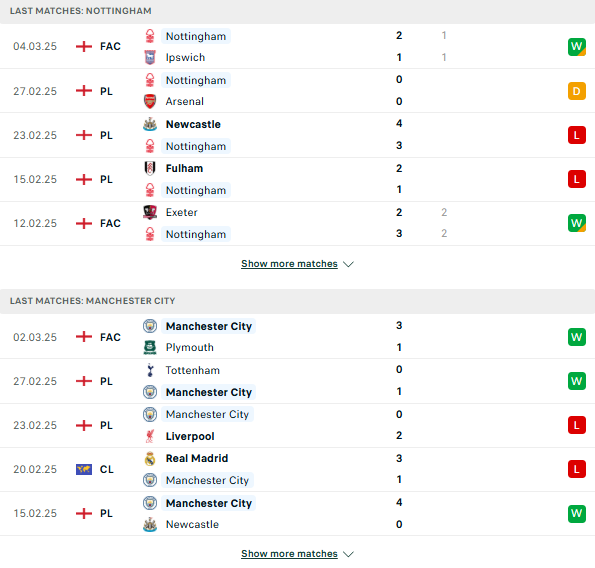Open the Newcastle 4-3 Nottingham match row
Image resolution: width=595 pixels, height=568 pixels.
click(298, 135)
